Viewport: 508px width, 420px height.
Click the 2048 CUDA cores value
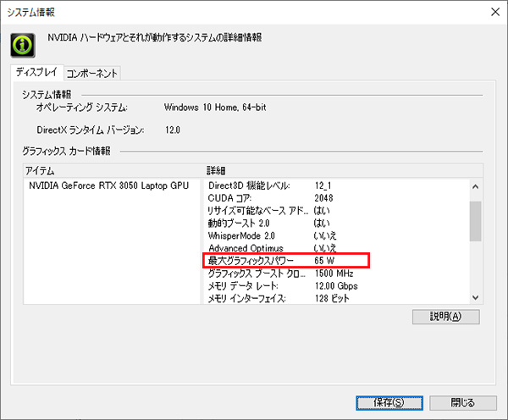(323, 198)
